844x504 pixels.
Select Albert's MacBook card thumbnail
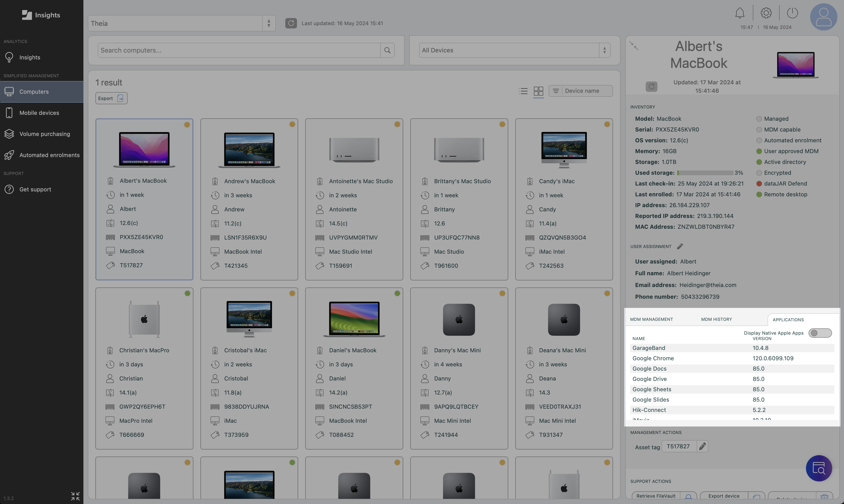click(144, 150)
